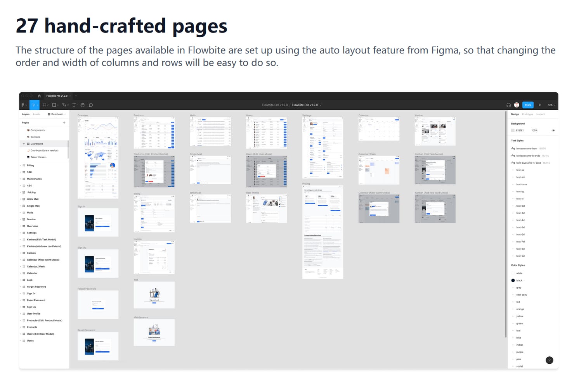Click the Tablet Version page icon
This screenshot has width=579, height=392.
28,157
